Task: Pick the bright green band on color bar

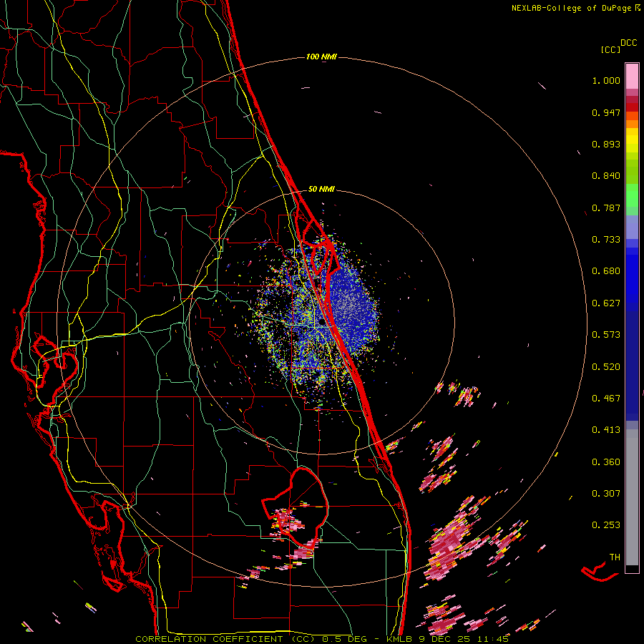Action: point(632,195)
